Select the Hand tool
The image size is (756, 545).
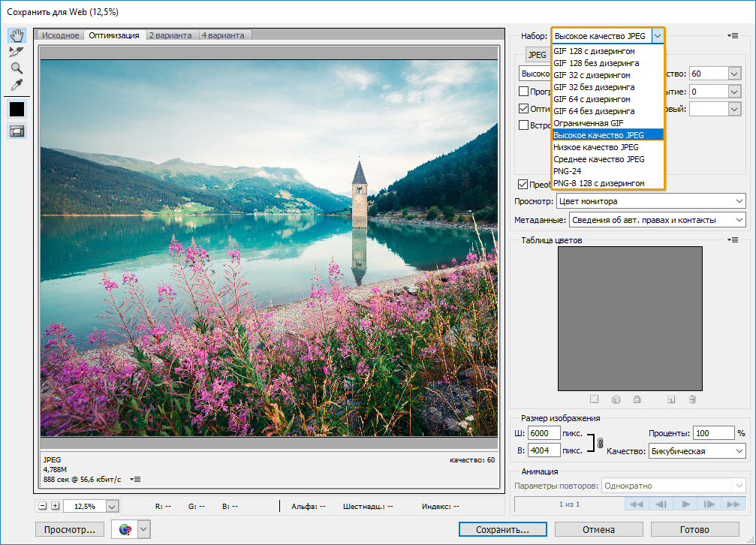coord(17,35)
